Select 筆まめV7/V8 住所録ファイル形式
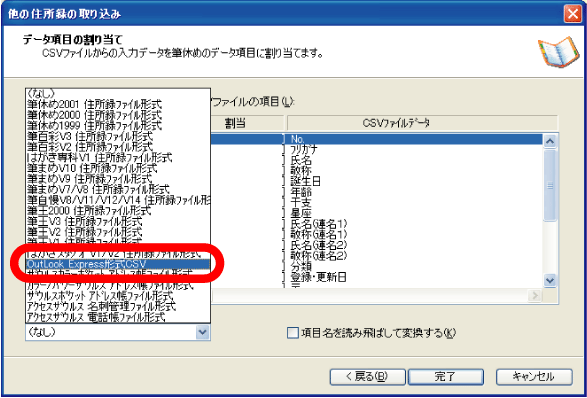Screen dimensions: 587x398 118,189
